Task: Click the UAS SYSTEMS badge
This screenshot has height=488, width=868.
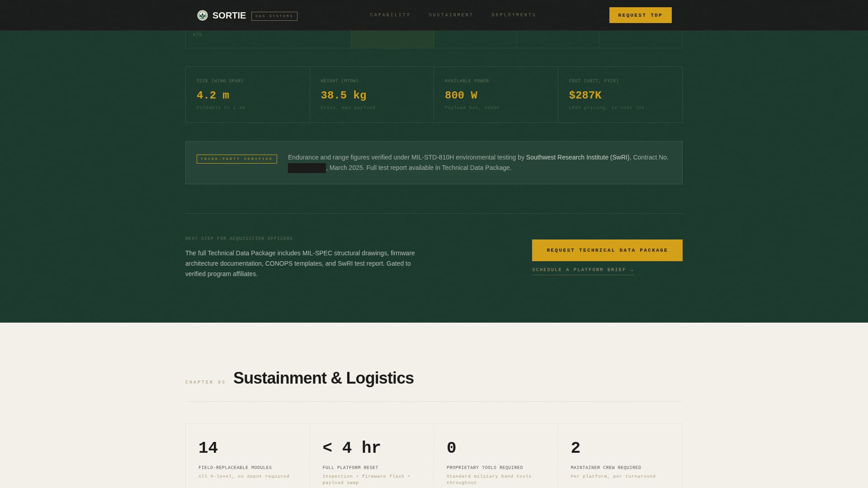Action: pyautogui.click(x=274, y=16)
